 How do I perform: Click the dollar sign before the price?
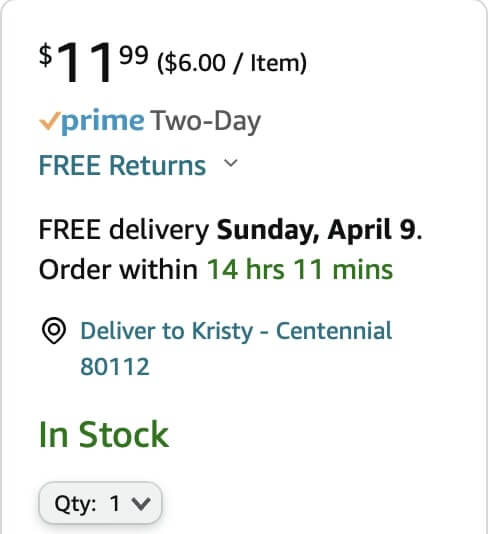pyautogui.click(x=46, y=56)
